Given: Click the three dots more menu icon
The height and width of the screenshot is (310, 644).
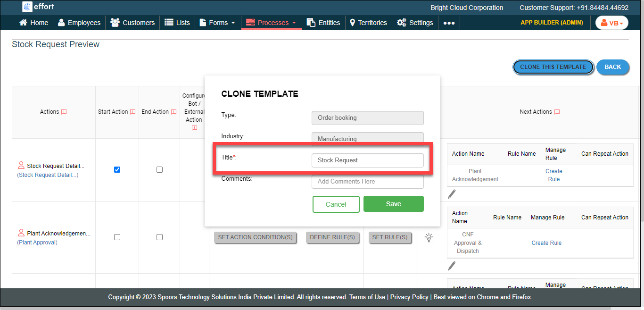Looking at the screenshot, I should point(449,23).
